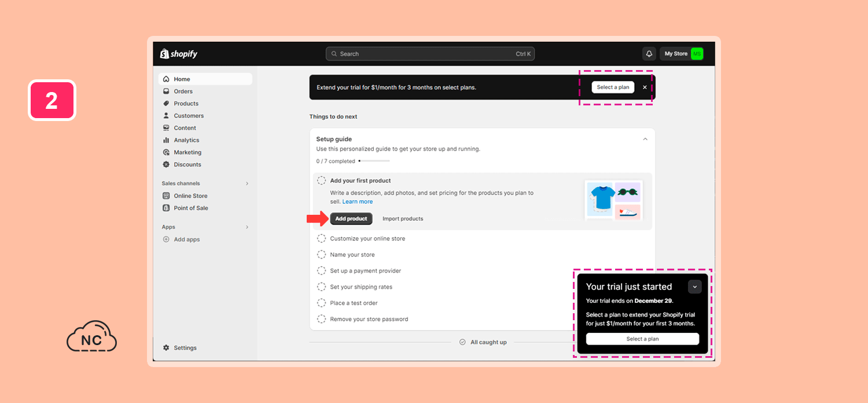
Task: Toggle Place a test order circle
Action: coord(321,303)
